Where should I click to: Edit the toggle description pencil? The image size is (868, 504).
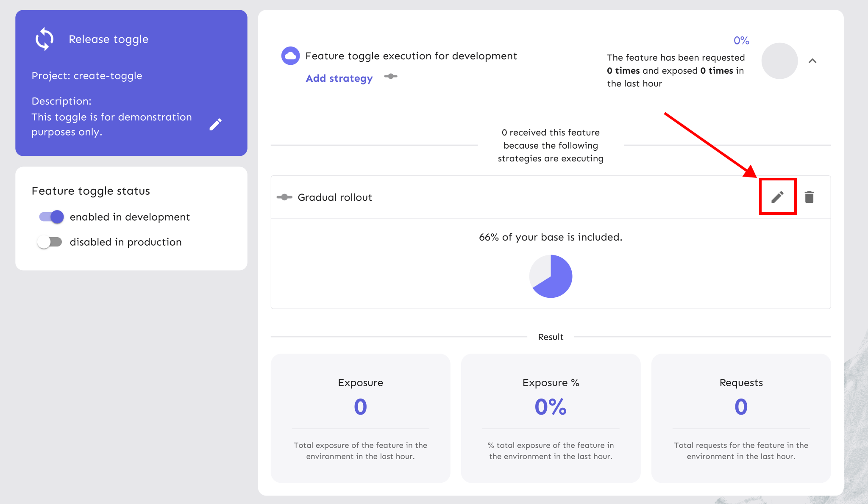pos(215,125)
